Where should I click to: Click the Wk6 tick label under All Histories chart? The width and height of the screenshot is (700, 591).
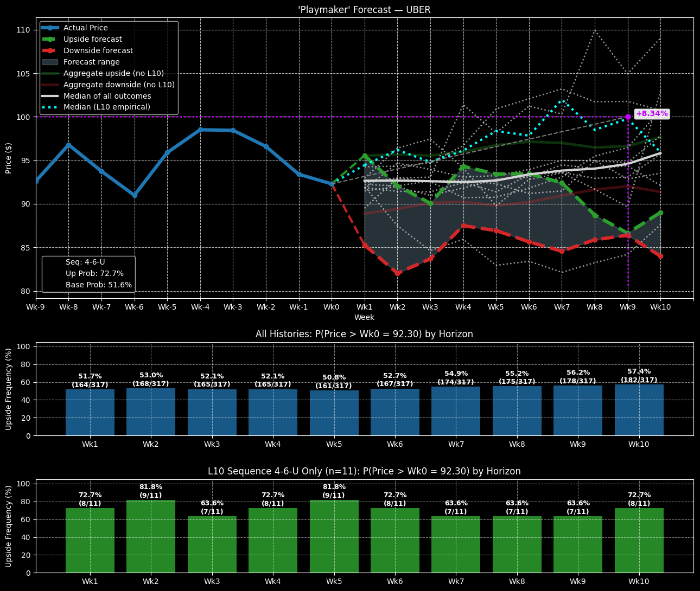pos(395,444)
